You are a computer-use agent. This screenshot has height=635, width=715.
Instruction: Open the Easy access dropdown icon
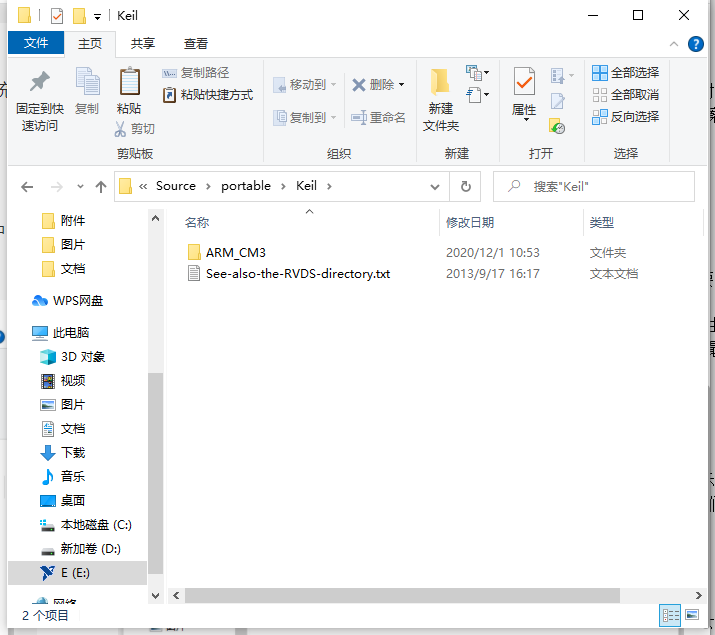(x=477, y=95)
